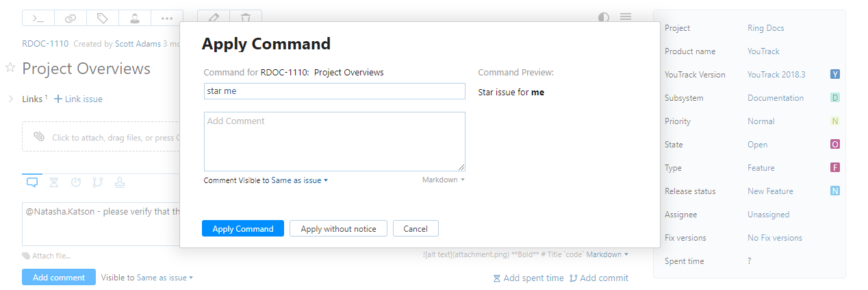The height and width of the screenshot is (290, 868).
Task: Switch to the hourglass spent time tab
Action: tap(54, 182)
